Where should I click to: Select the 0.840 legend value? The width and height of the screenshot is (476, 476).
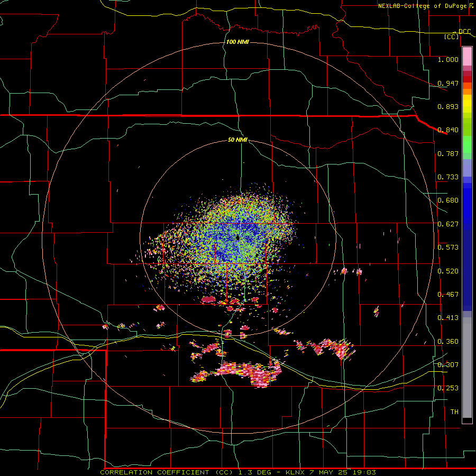click(448, 130)
